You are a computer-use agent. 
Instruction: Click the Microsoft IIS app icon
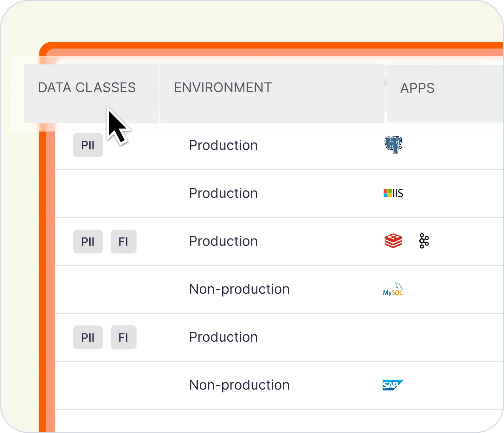point(393,193)
